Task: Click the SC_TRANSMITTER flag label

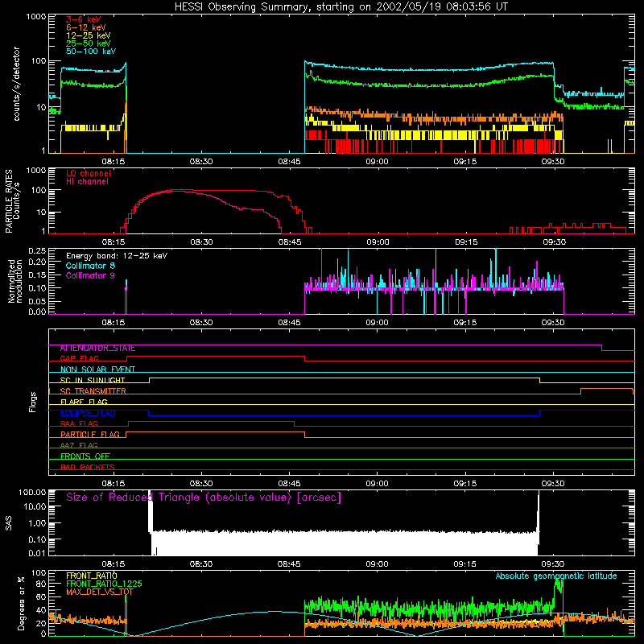Action: pos(93,391)
